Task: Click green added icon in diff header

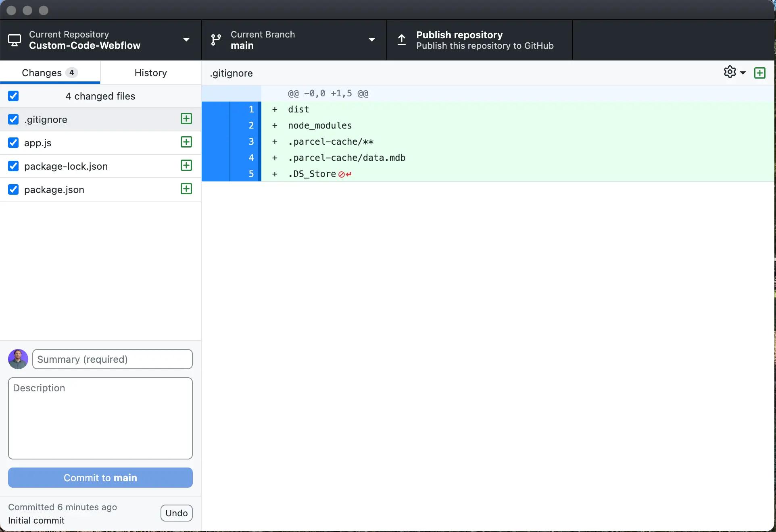Action: (760, 73)
